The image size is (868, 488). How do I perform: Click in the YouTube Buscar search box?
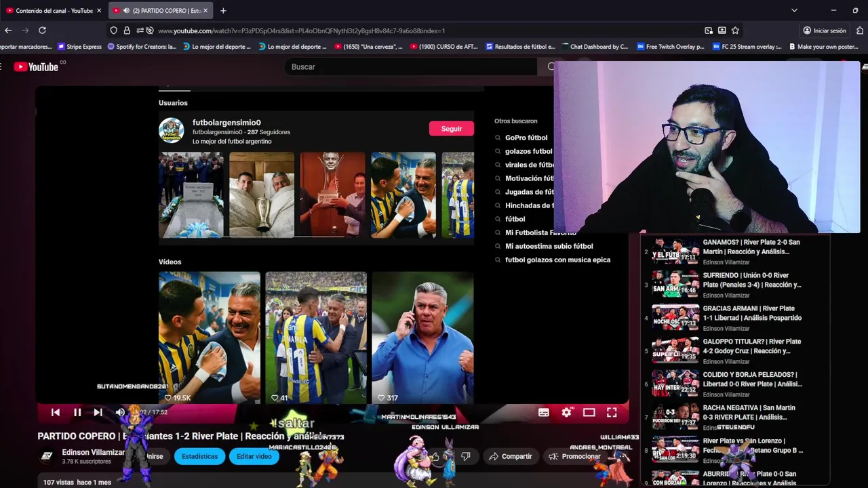pos(410,66)
